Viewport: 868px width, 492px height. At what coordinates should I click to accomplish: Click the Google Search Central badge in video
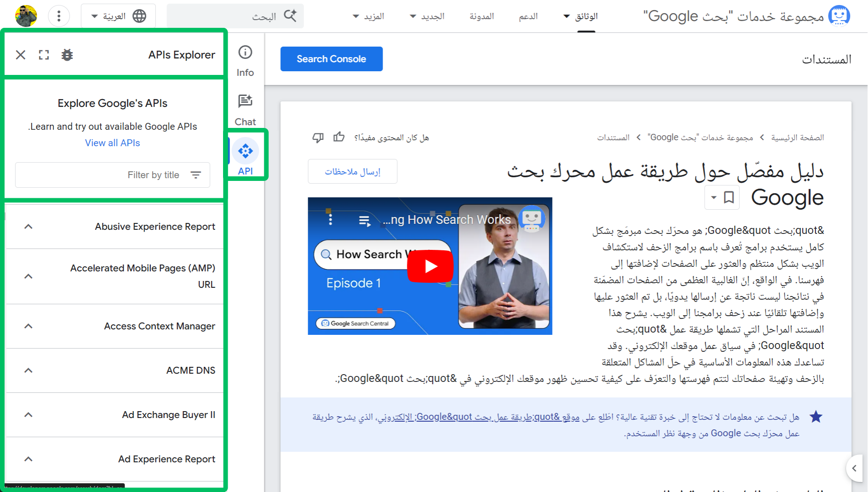(x=356, y=323)
